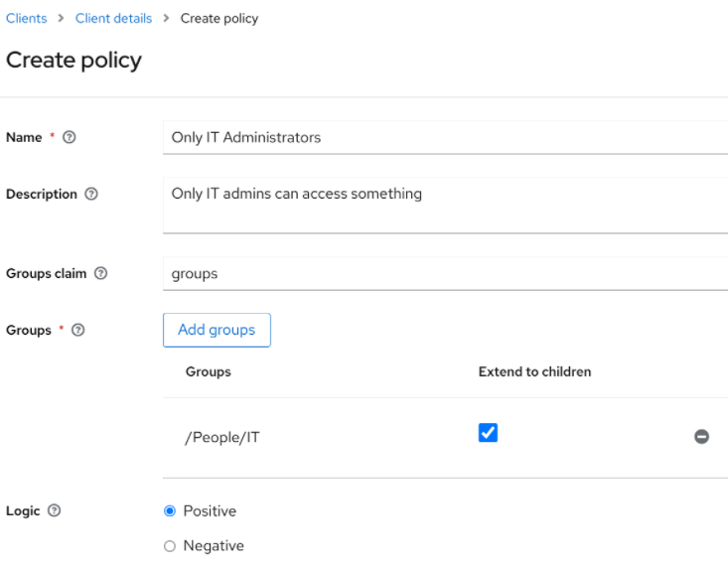The image size is (728, 570).
Task: Click the Add groups button
Action: (x=217, y=330)
